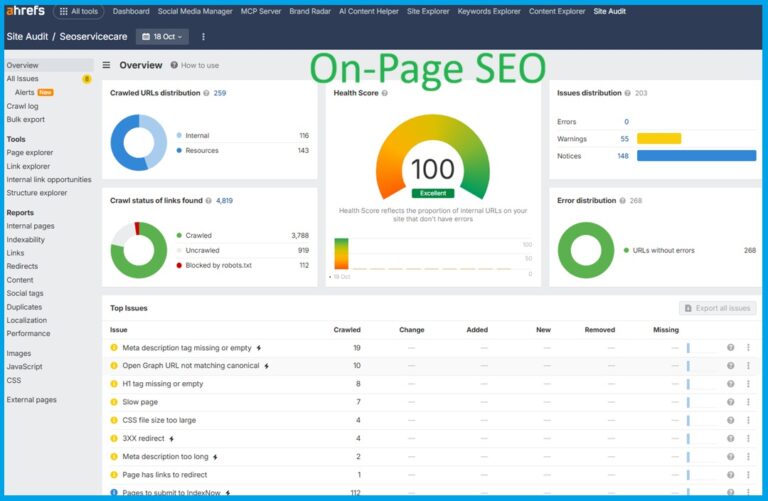Viewport: 768px width, 501px height.
Task: Click the blue Notices bar in Issues distribution
Action: 696,156
